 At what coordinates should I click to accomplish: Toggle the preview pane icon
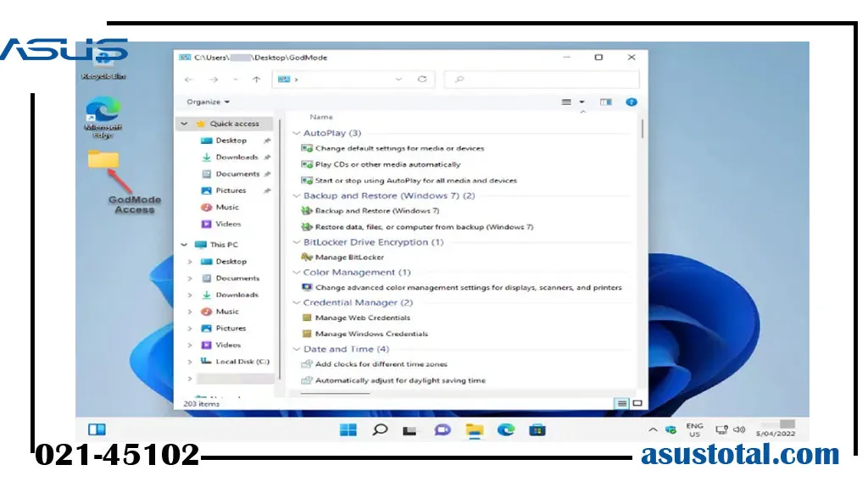click(x=605, y=102)
